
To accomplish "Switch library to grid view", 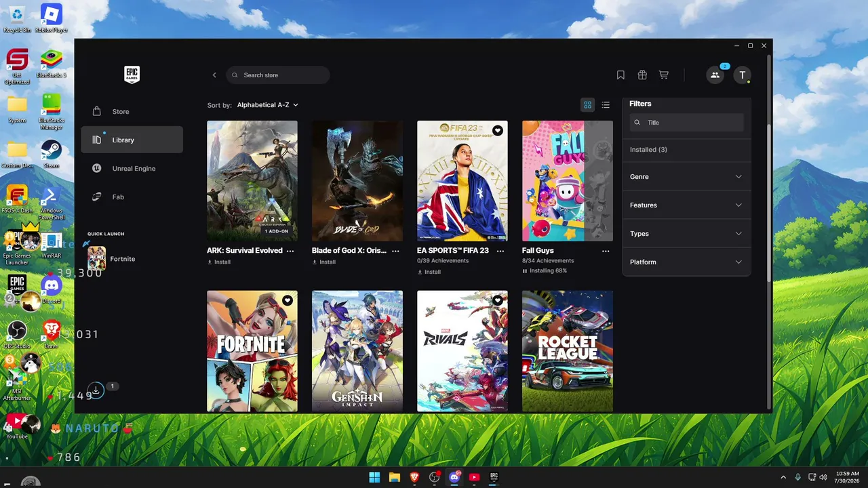I will 587,105.
